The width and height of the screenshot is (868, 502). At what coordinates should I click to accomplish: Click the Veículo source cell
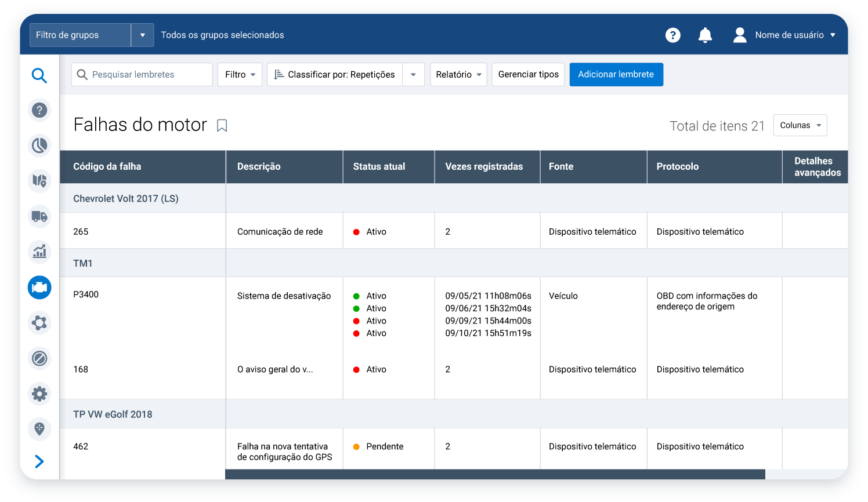pos(563,296)
